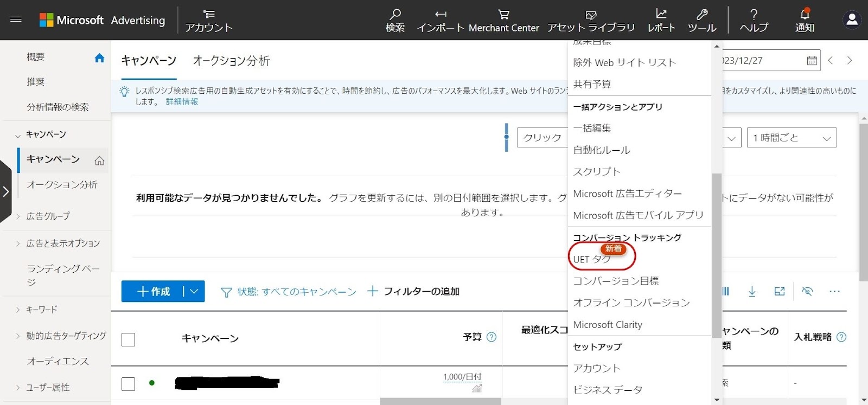868x405 pixels.
Task: Open Microsoft Clarity menu item
Action: click(608, 325)
